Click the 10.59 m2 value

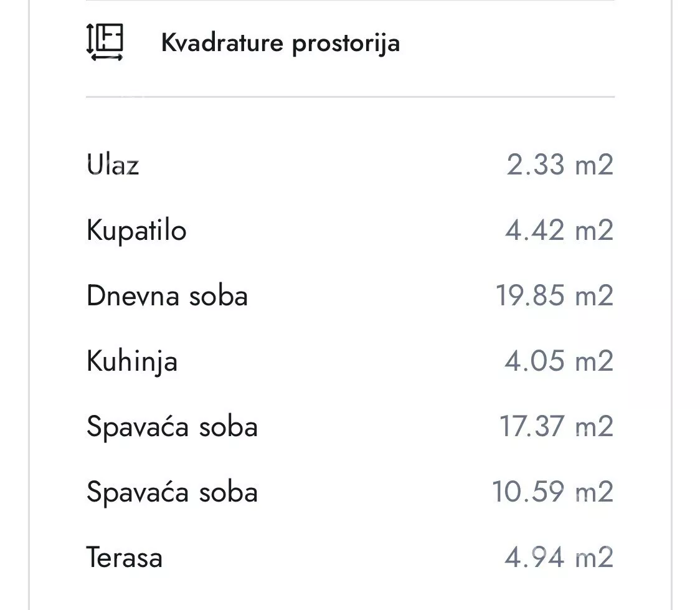tap(553, 492)
